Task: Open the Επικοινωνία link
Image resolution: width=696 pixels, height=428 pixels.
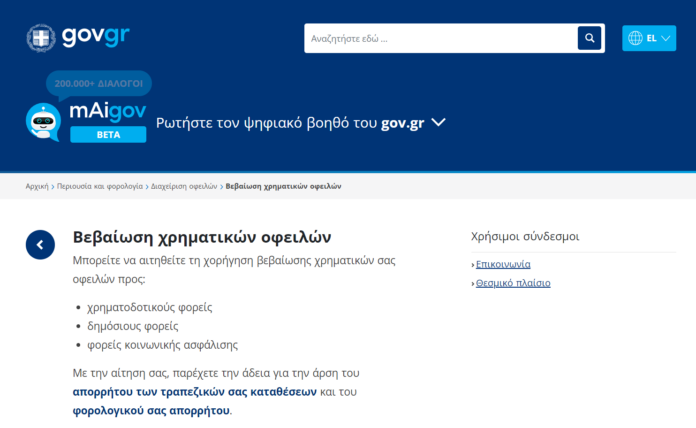Action: click(x=503, y=264)
